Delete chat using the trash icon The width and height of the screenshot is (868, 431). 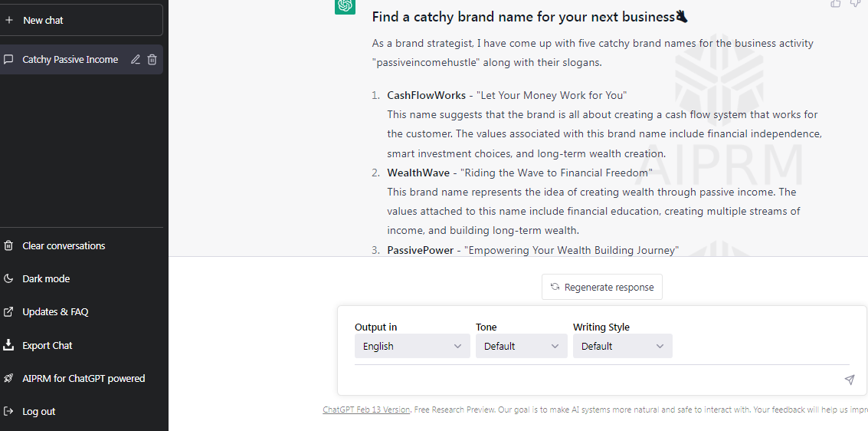(152, 60)
